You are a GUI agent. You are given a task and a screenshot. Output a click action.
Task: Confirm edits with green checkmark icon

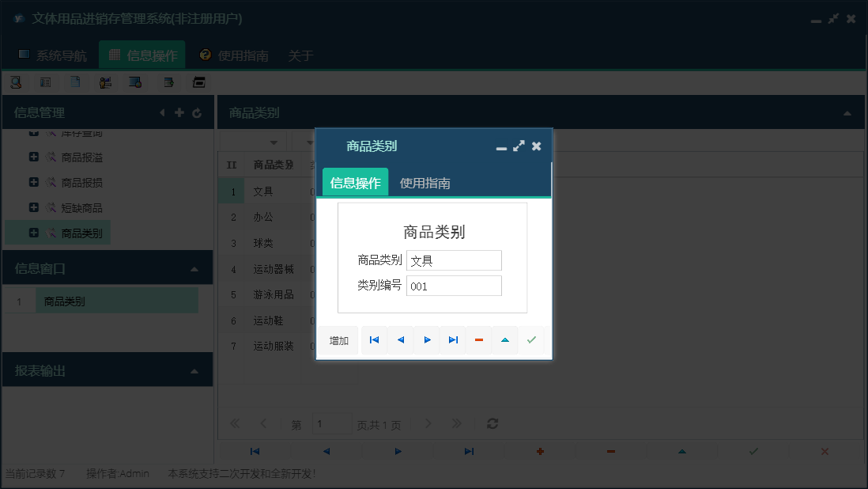(x=753, y=451)
